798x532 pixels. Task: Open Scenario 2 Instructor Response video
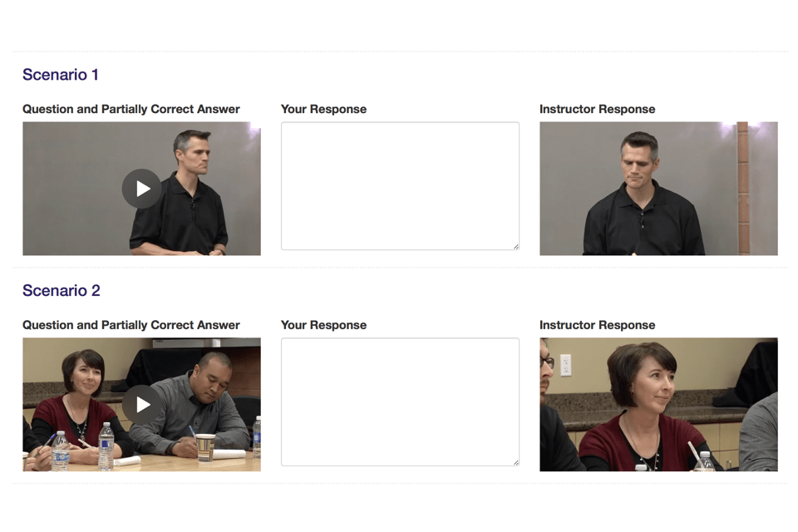point(658,404)
